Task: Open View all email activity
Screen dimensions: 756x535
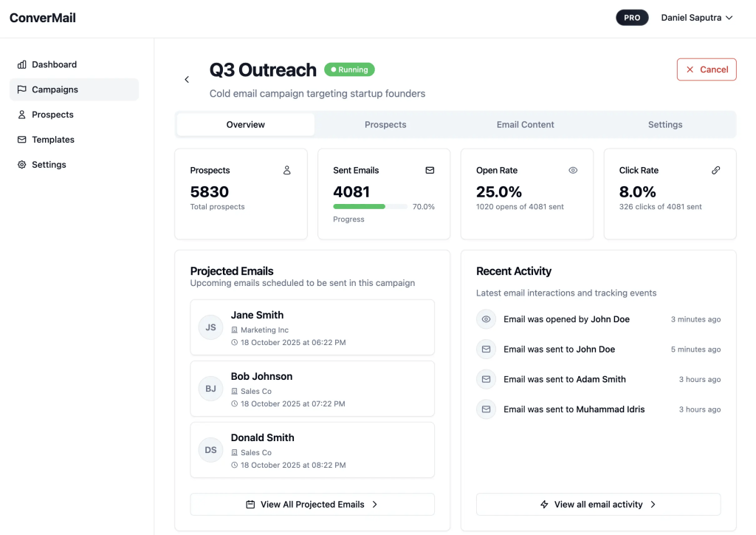Action: tap(598, 504)
